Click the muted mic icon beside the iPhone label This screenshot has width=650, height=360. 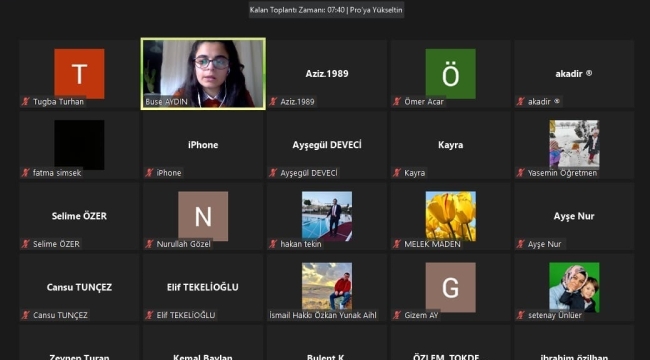(149, 173)
